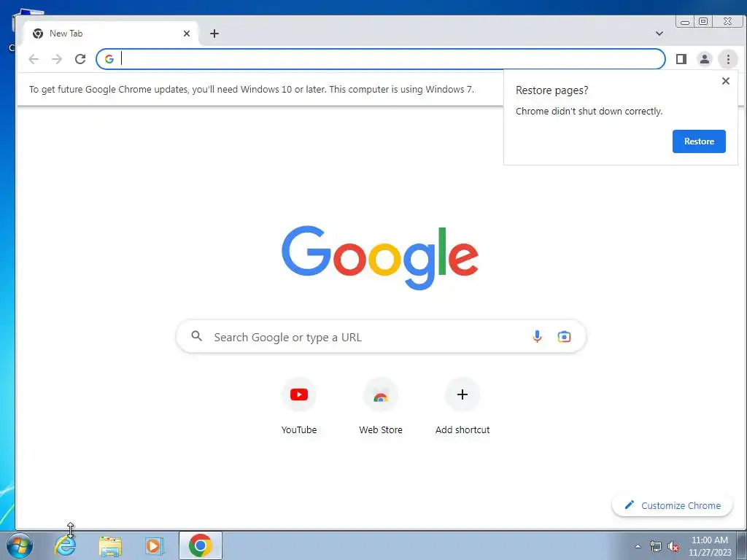
Task: Open the profile avatar menu
Action: pos(704,59)
